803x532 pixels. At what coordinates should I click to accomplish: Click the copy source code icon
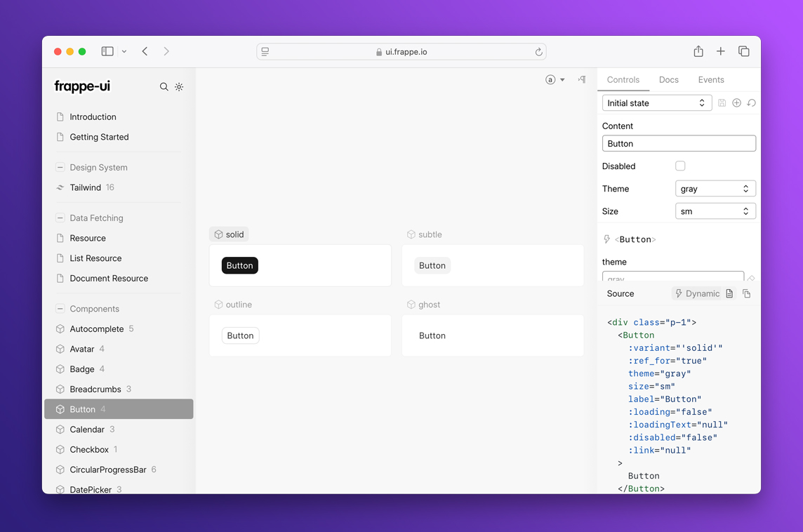point(746,294)
